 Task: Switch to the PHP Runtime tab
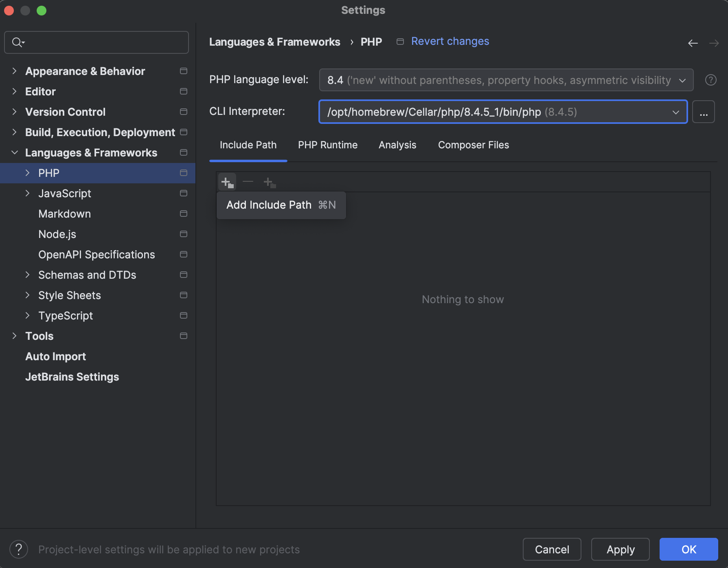(x=328, y=145)
